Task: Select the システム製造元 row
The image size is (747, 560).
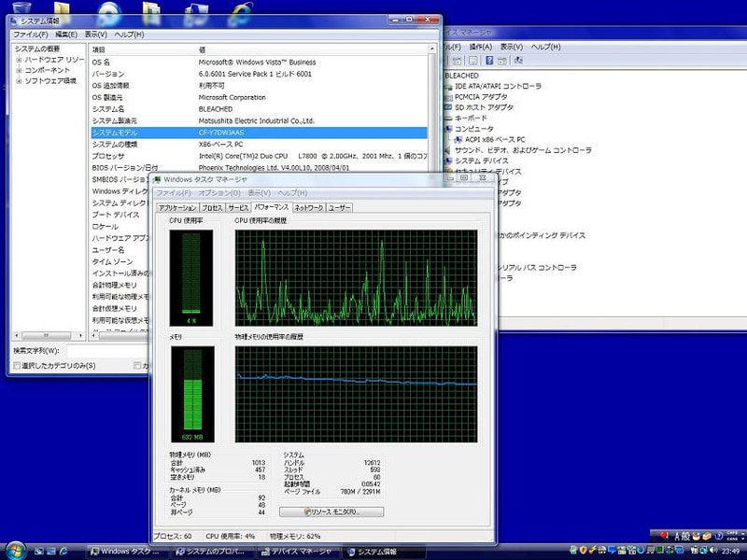Action: [x=259, y=121]
